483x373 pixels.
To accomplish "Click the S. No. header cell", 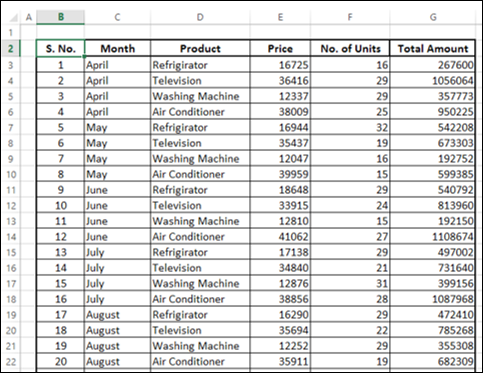I will [x=61, y=48].
